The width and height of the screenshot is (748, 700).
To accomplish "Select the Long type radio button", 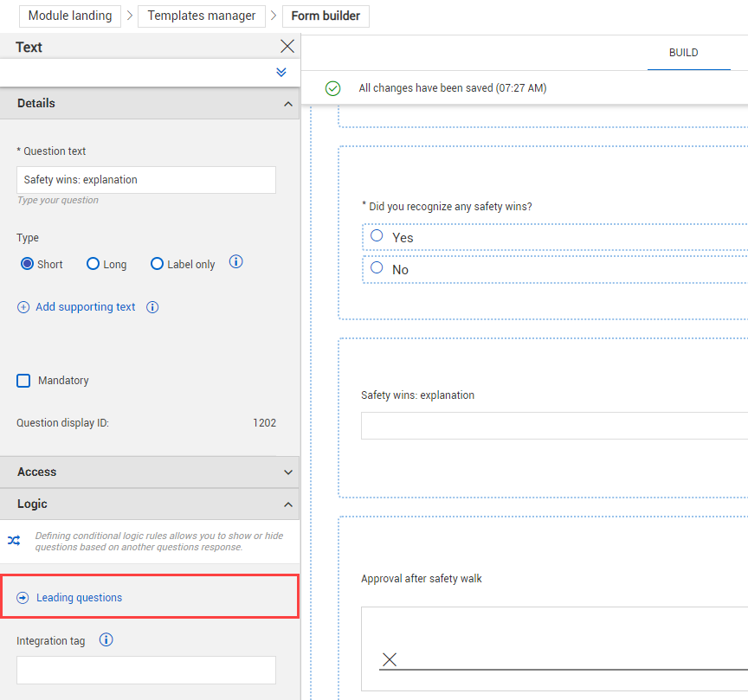I will tap(93, 264).
